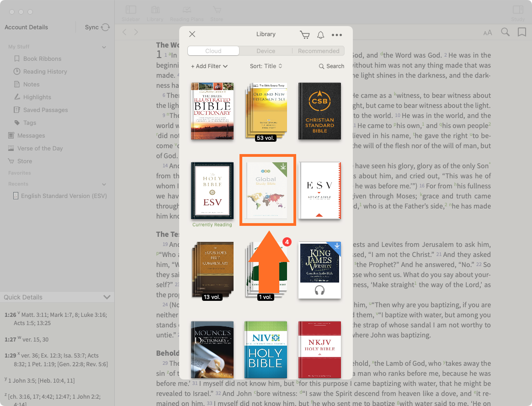Image resolution: width=532 pixels, height=406 pixels.
Task: Open the NKJV Holy Bible cover
Action: 319,349
